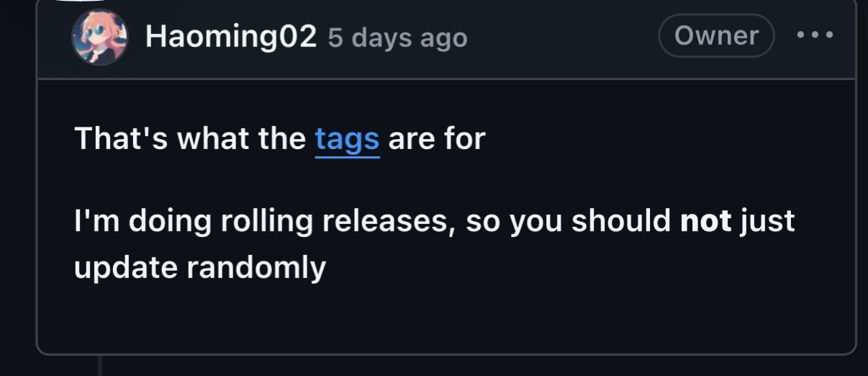Click the word 'should' in the comment

[x=621, y=221]
